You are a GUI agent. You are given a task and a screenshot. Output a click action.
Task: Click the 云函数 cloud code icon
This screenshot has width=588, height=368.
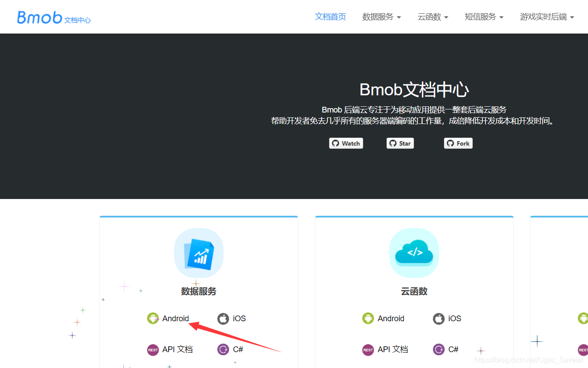coord(414,253)
